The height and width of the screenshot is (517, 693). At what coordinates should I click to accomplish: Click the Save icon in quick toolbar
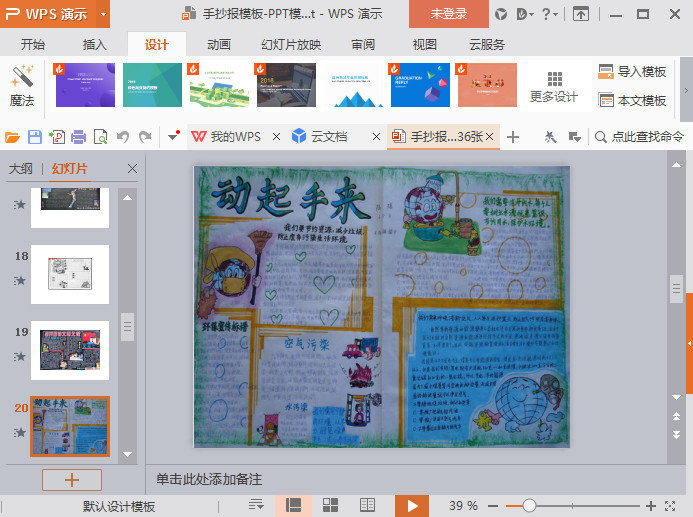(x=35, y=137)
